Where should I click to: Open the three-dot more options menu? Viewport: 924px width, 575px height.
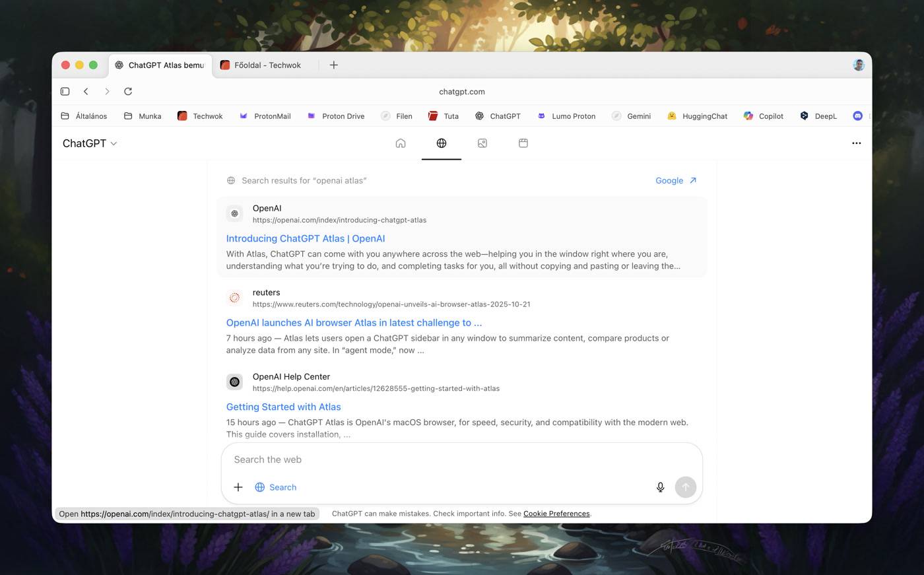click(x=856, y=143)
